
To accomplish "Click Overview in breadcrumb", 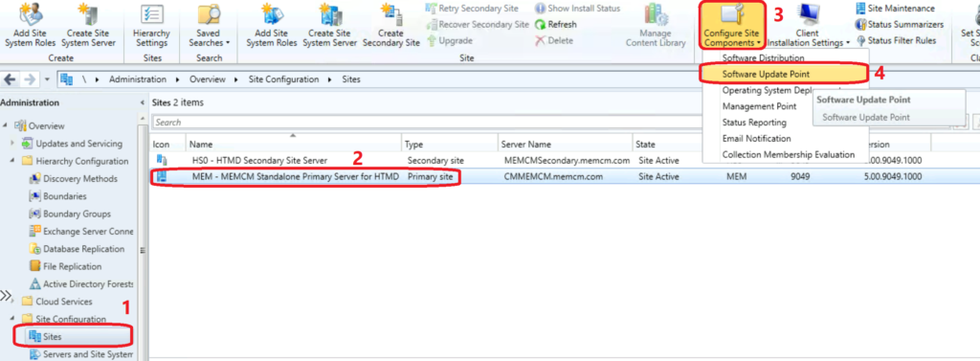I will [208, 79].
